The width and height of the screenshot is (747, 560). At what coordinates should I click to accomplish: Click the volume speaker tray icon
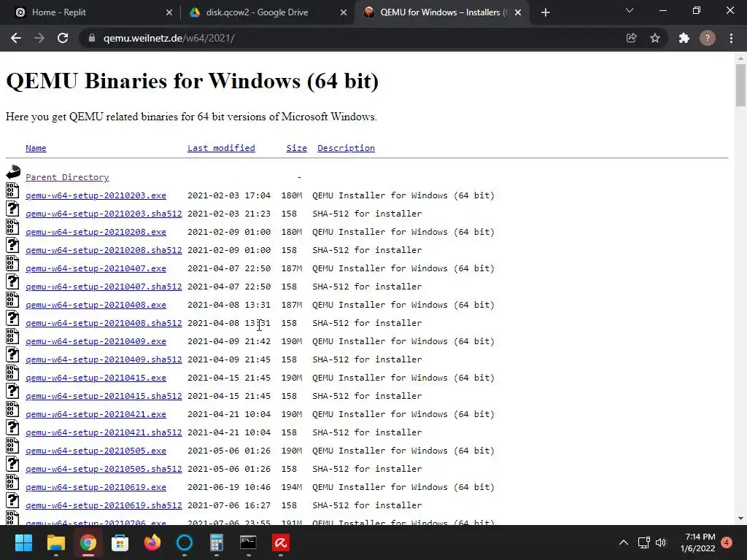tap(661, 542)
